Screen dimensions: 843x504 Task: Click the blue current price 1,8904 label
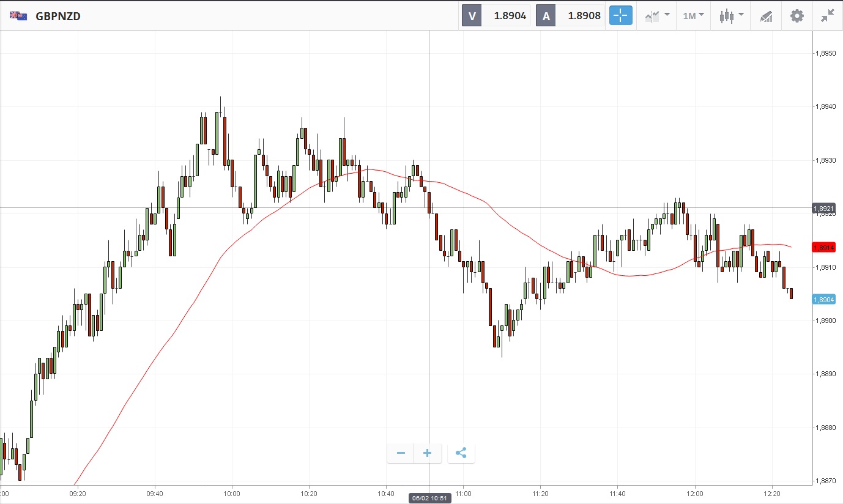pos(823,299)
